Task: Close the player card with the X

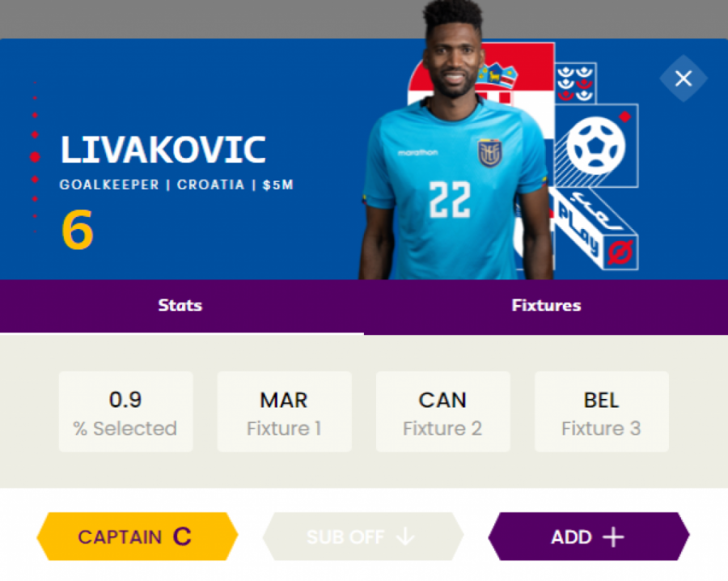Action: (684, 78)
